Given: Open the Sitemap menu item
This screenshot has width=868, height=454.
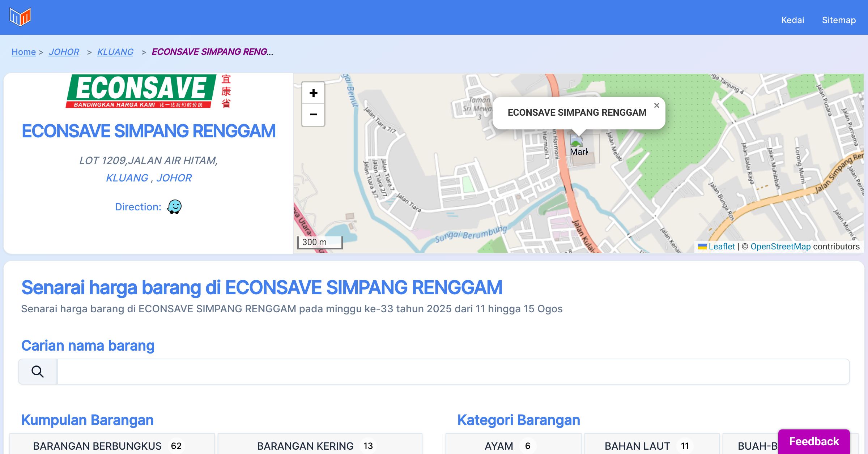Looking at the screenshot, I should (839, 20).
